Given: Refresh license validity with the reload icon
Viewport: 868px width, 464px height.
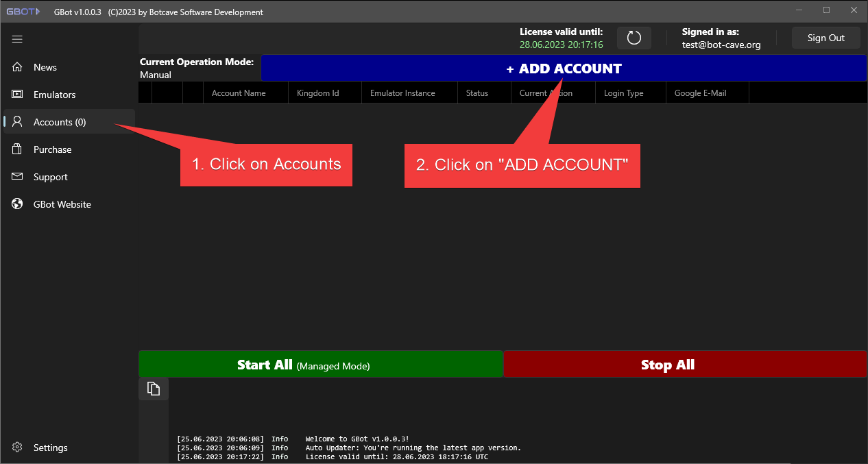Looking at the screenshot, I should pos(634,38).
